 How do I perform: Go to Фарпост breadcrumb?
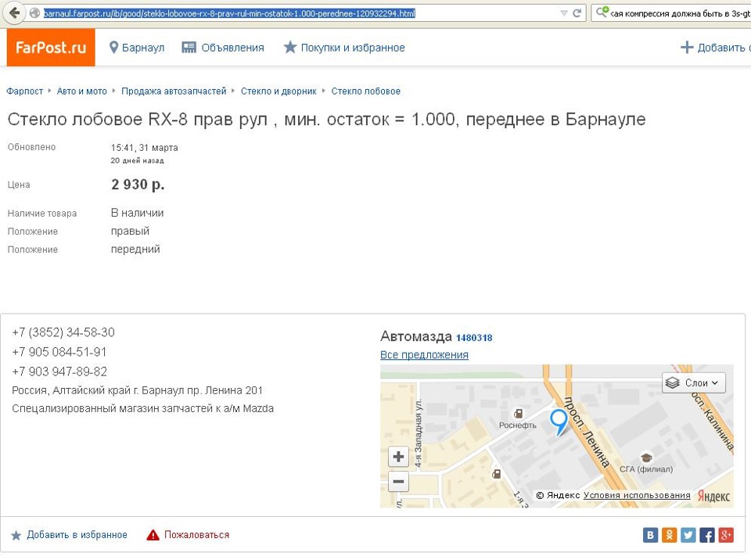24,91
